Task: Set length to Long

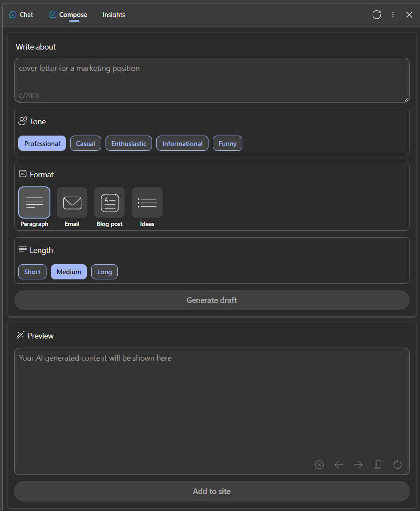Action: click(x=104, y=272)
